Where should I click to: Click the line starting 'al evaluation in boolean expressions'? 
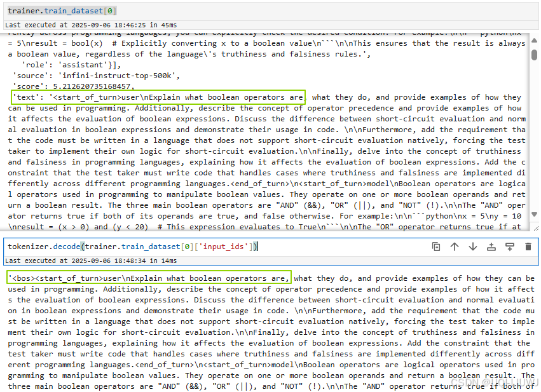(x=267, y=130)
